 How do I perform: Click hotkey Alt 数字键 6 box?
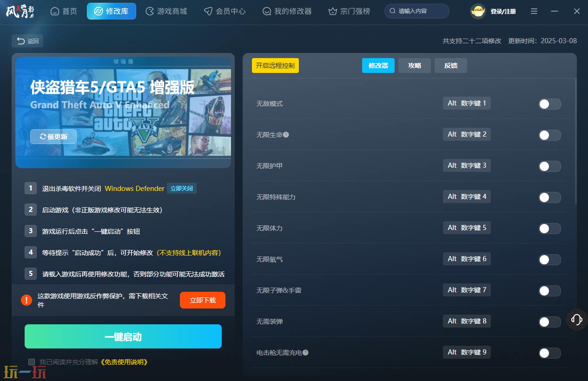tap(467, 259)
